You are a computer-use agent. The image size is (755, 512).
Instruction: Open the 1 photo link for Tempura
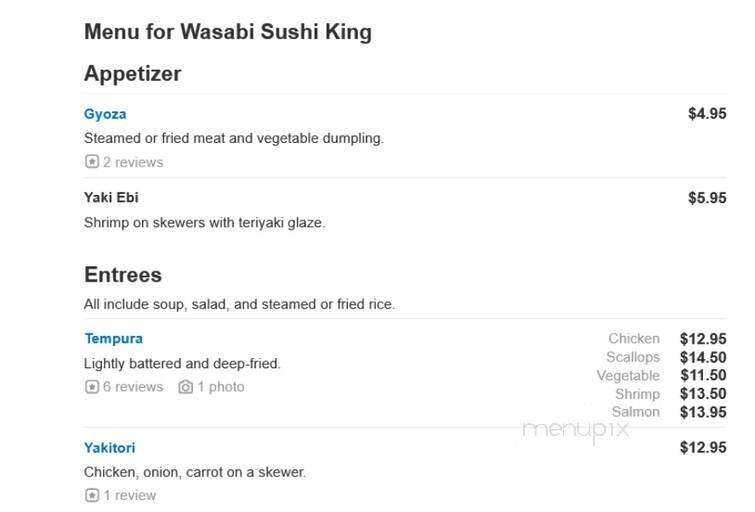[220, 387]
